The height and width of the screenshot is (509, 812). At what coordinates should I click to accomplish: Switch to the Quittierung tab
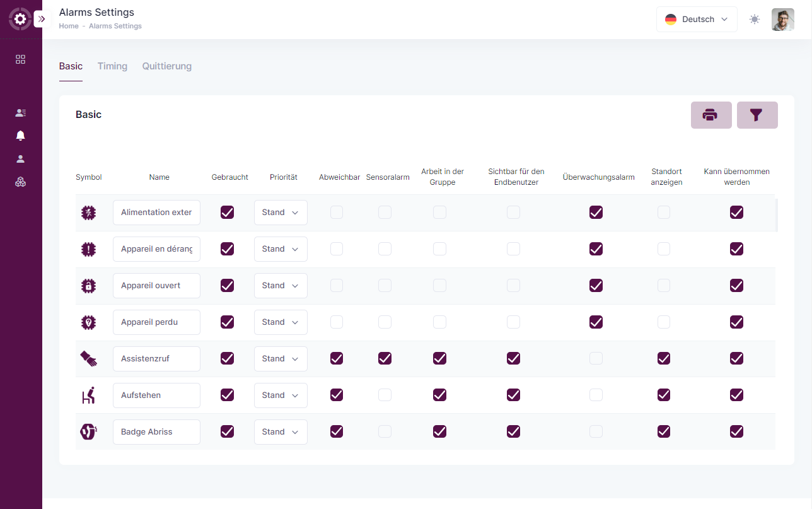tap(166, 66)
